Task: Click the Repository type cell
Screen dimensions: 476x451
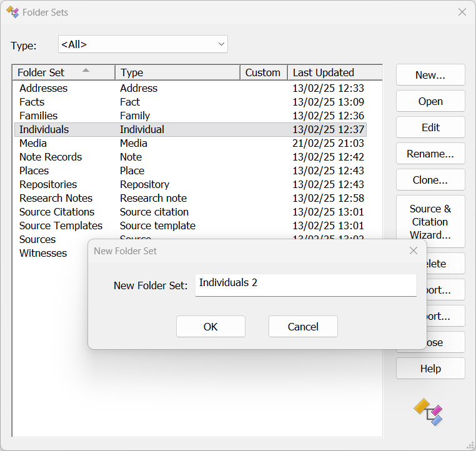Action: click(144, 184)
